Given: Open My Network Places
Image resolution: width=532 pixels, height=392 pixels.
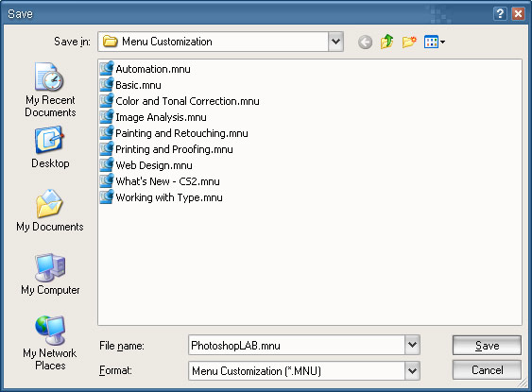Looking at the screenshot, I should [50, 343].
